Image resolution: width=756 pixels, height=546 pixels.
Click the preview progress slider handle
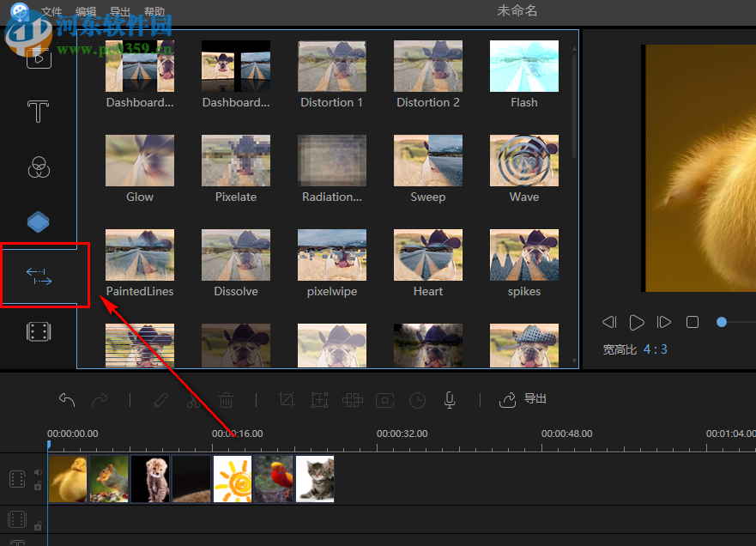tap(722, 322)
